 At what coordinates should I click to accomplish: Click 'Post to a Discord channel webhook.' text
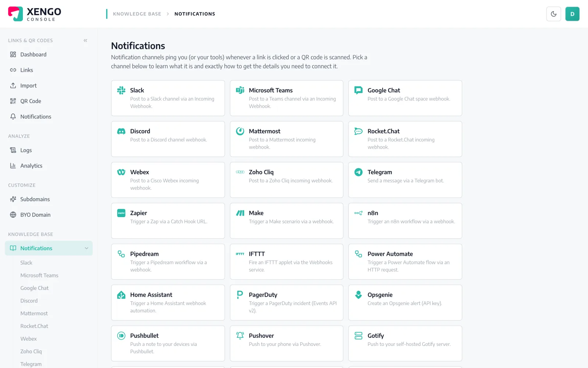coord(169,140)
